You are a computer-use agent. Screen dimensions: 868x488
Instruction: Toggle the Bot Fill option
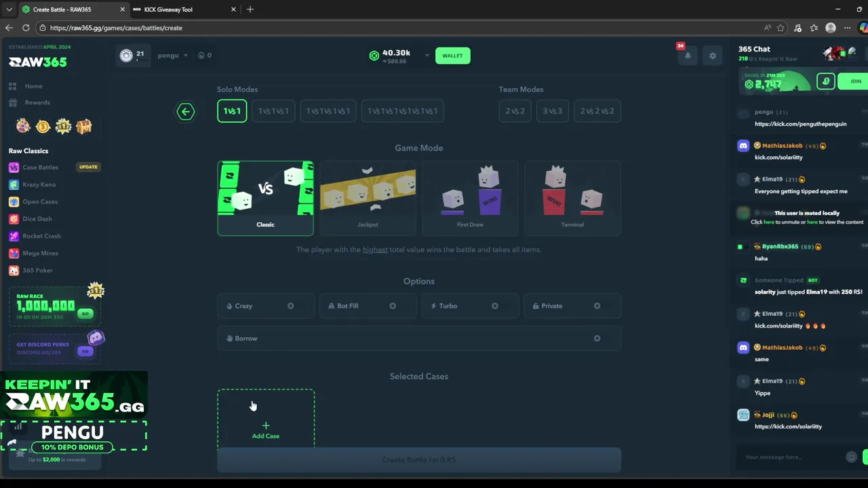[368, 306]
